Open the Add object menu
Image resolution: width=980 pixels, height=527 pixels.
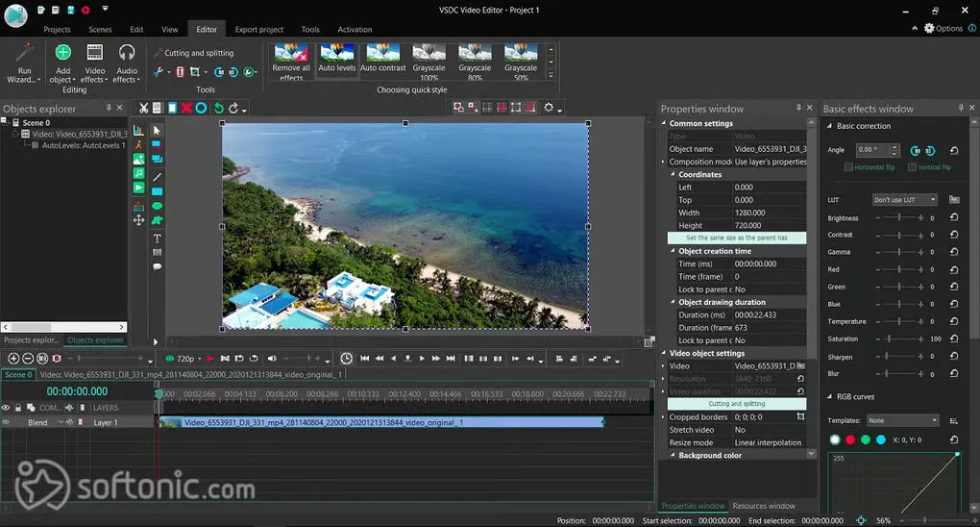tap(62, 63)
